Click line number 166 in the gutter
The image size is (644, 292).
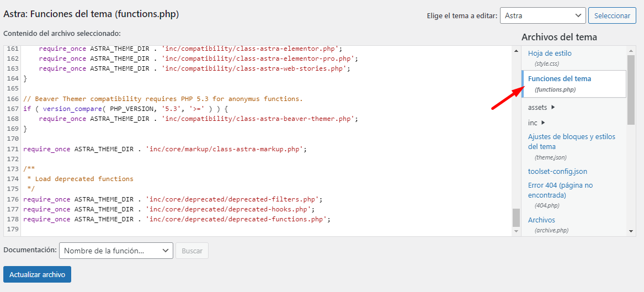(13, 99)
